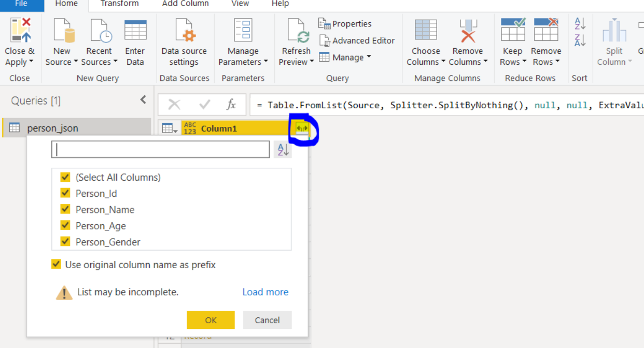The image size is (644, 348).
Task: Select the person_json query
Action: pyautogui.click(x=77, y=128)
